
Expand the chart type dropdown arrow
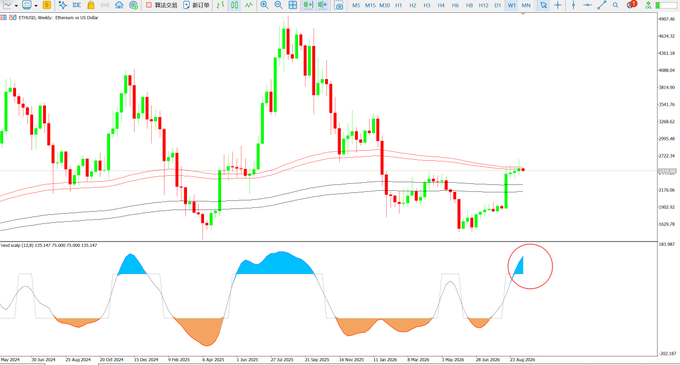(16, 6)
